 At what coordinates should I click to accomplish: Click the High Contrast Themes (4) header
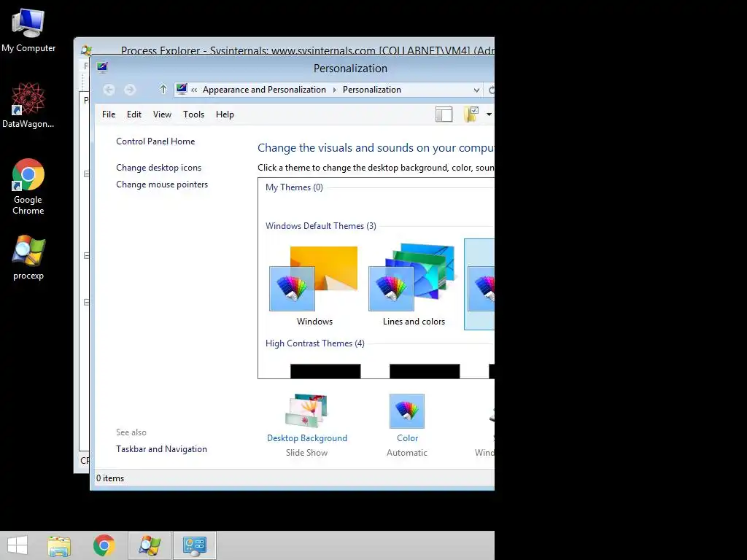[x=315, y=343]
